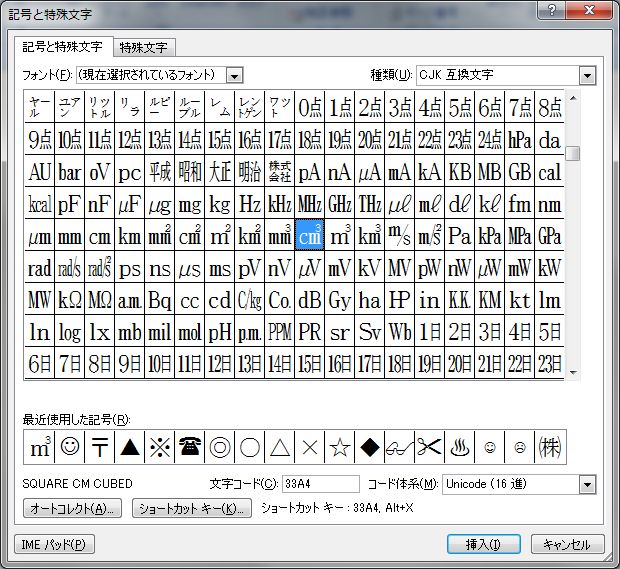This screenshot has height=569, width=620.
Task: Choose the m³ symbol in recent symbols
Action: coord(40,447)
